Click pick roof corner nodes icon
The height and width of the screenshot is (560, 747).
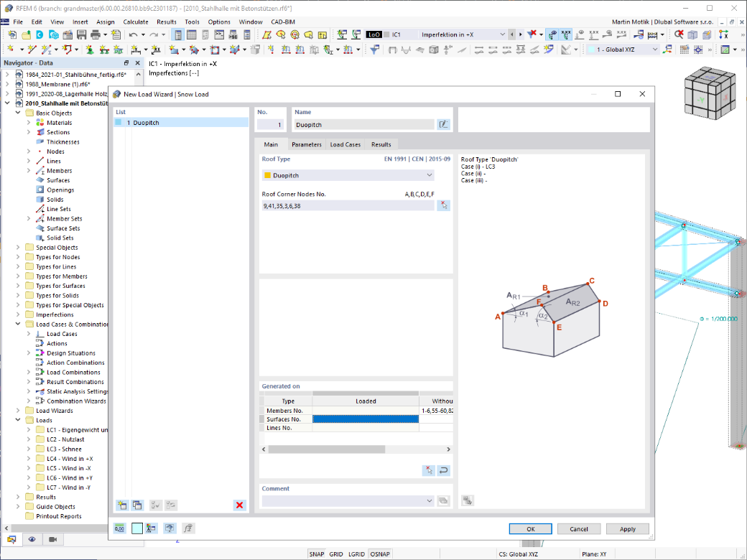[444, 205]
